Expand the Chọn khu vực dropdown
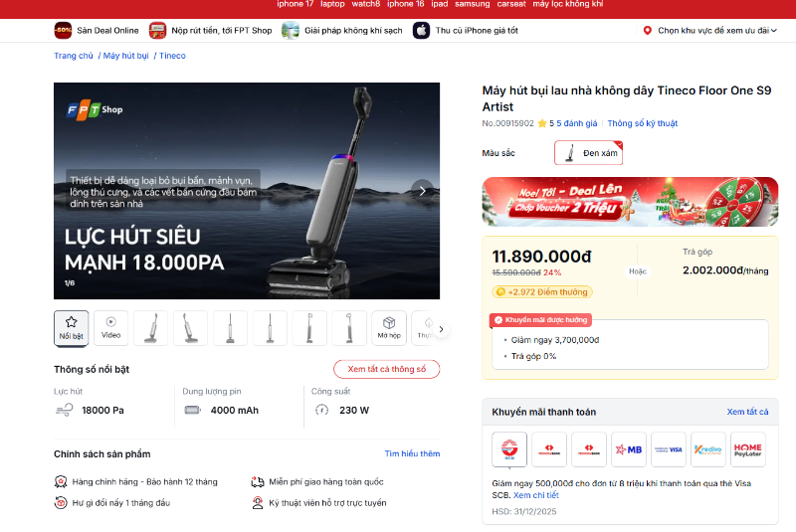The image size is (796, 532). (x=716, y=31)
